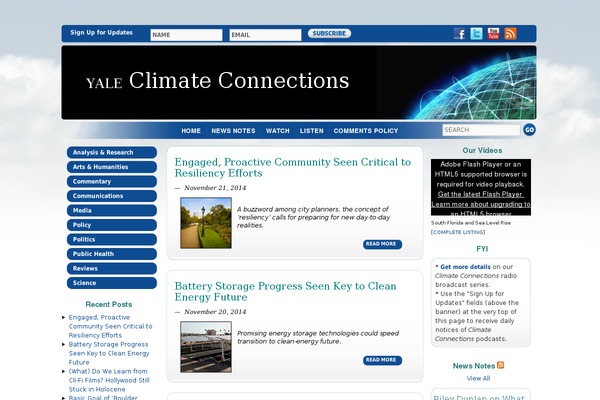Open the Engaged, Proactive Community article headline

pyautogui.click(x=292, y=168)
